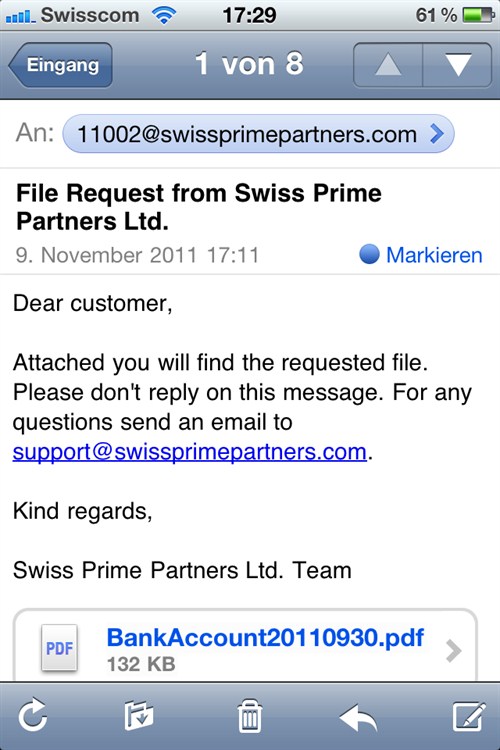
Task: Delete message with the trash icon
Action: 250,716
